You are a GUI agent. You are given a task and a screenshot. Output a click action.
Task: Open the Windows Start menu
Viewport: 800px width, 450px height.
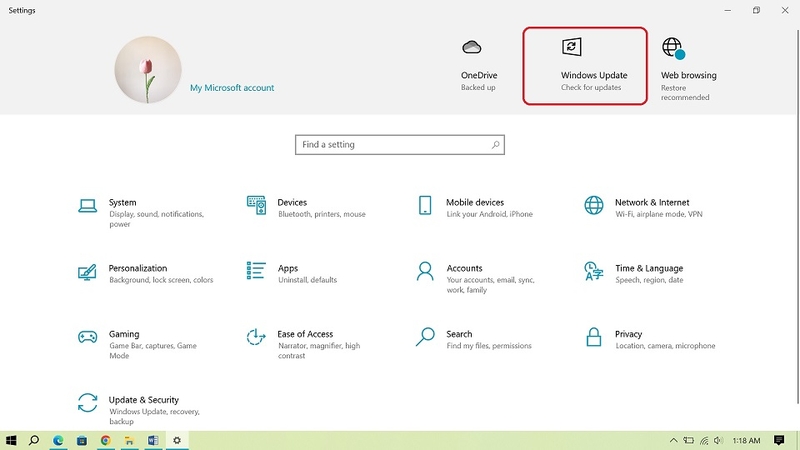point(11,440)
